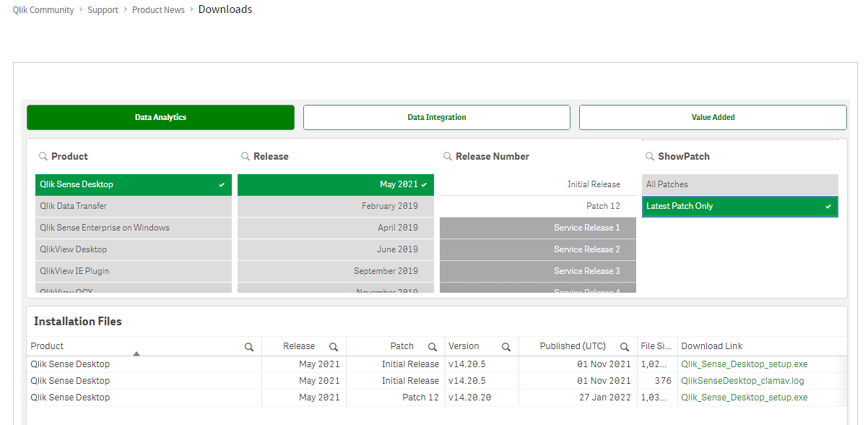Download Qlik_Sense_Desktop_setup.exe
This screenshot has width=868, height=425.
(744, 364)
